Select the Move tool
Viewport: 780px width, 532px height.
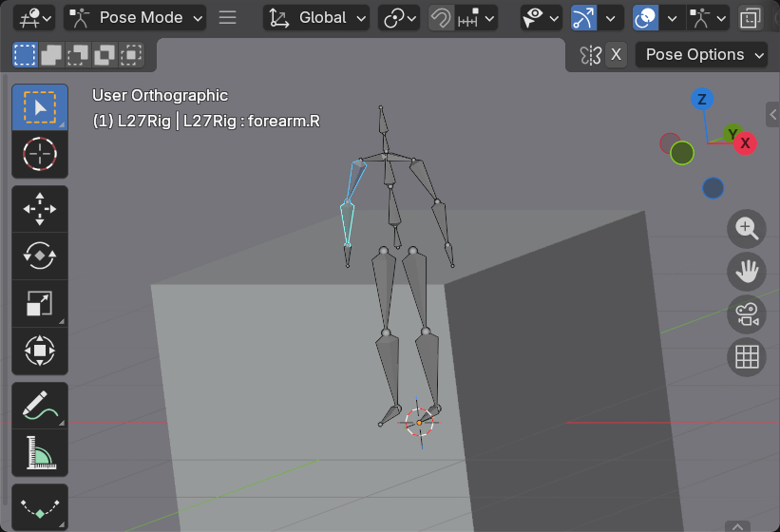pos(40,209)
